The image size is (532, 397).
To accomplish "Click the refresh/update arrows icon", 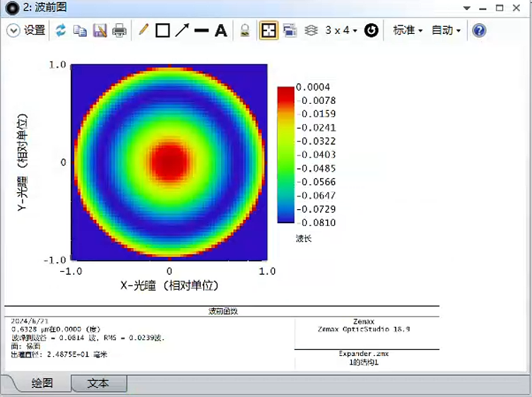I will pyautogui.click(x=61, y=30).
